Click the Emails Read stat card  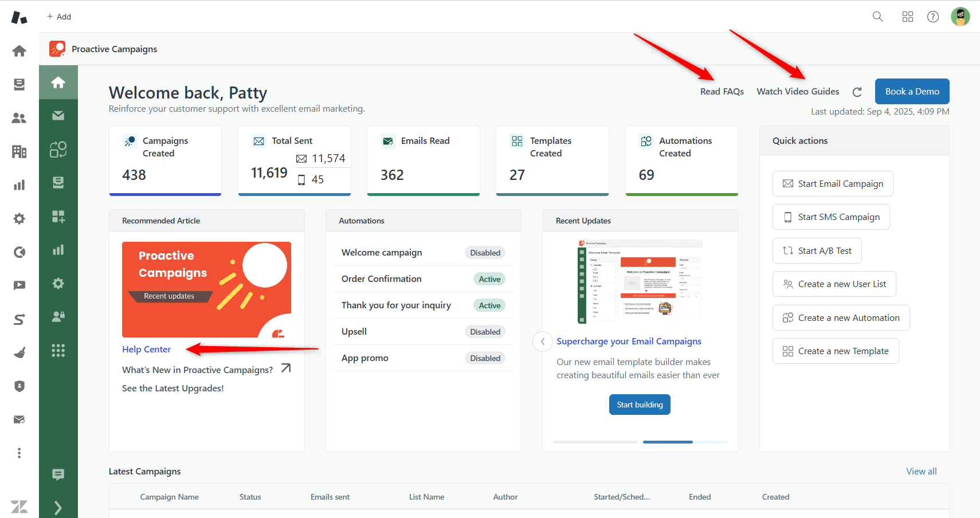point(423,161)
